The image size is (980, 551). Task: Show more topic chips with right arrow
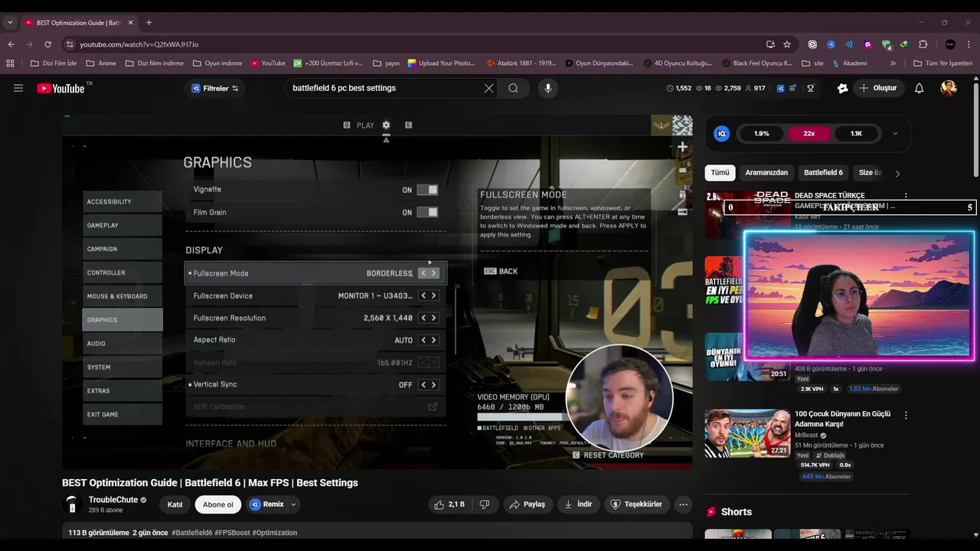point(897,173)
